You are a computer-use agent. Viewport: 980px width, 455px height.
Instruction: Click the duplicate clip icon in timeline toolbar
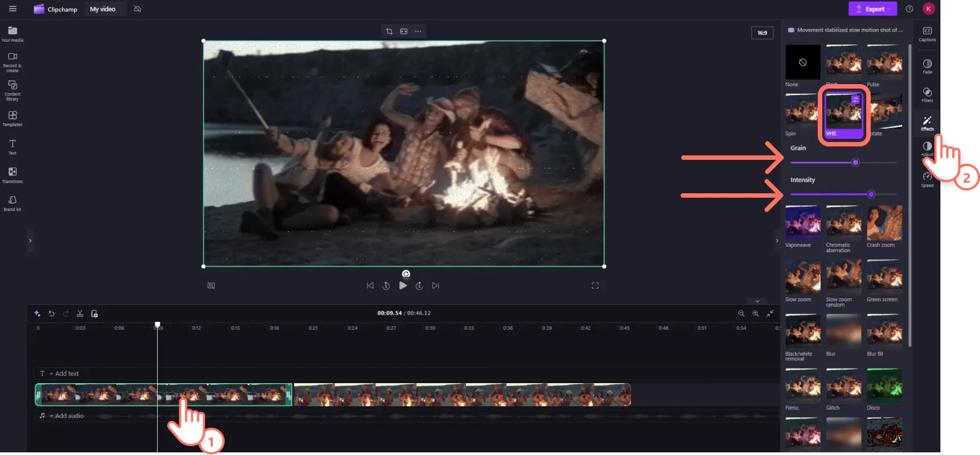94,314
